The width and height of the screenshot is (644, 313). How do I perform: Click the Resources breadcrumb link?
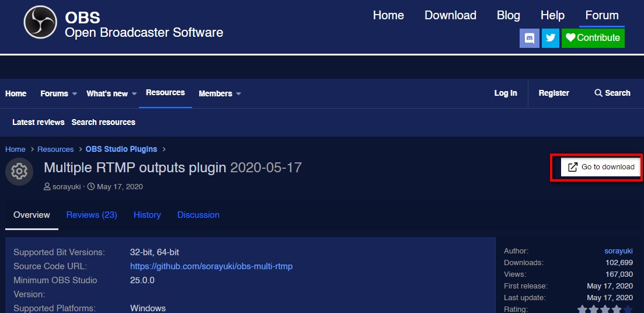click(55, 149)
